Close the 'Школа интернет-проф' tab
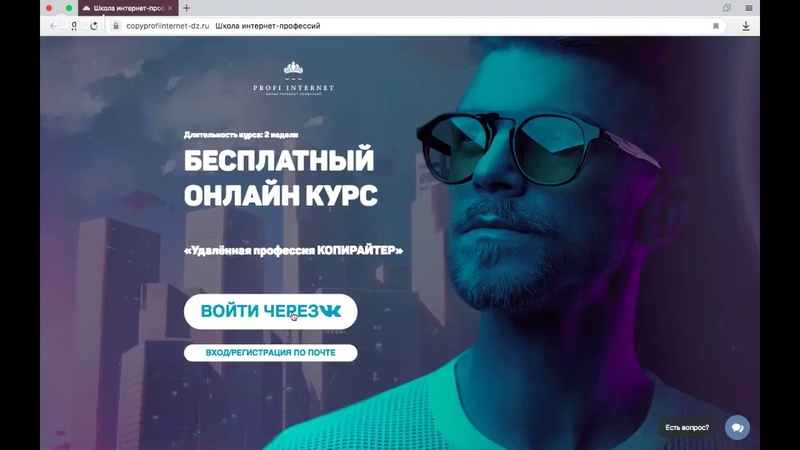This screenshot has height=450, width=800. click(170, 8)
